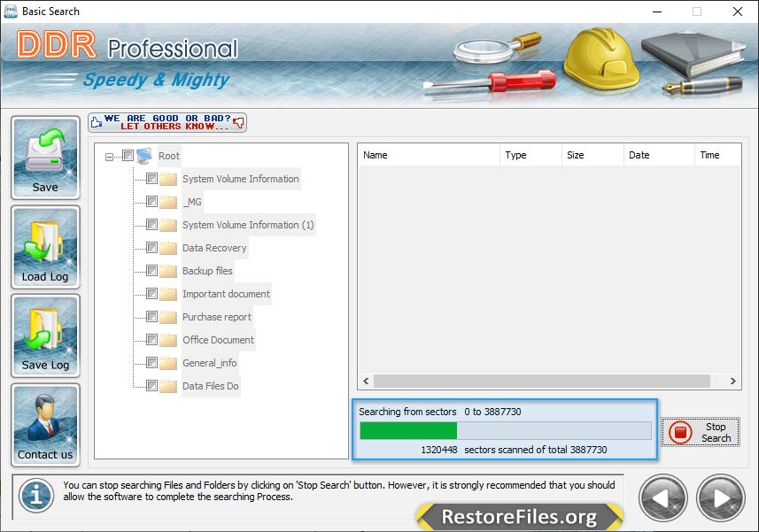Click the General_info folder icon

click(168, 363)
